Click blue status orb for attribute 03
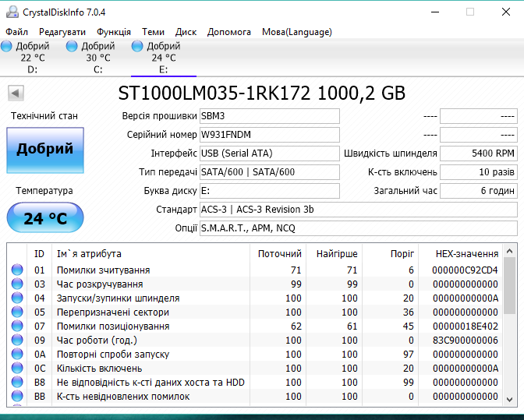The image size is (524, 420). click(x=17, y=284)
